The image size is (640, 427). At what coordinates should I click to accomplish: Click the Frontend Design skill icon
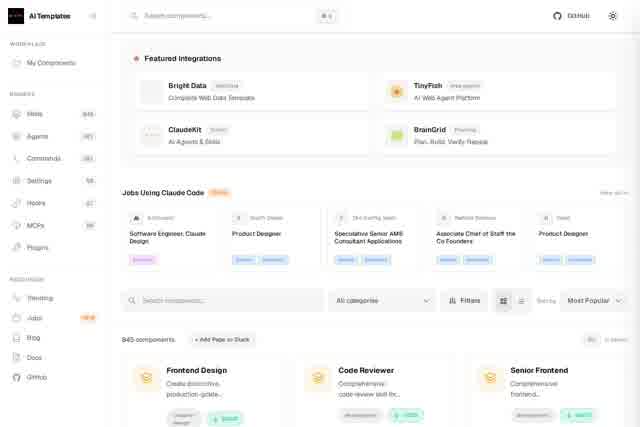(x=147, y=378)
